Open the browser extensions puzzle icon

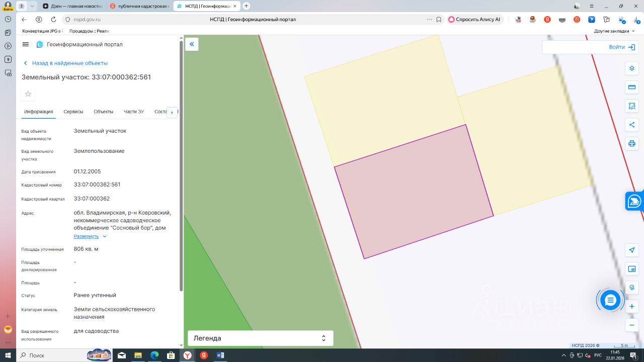[x=607, y=20]
